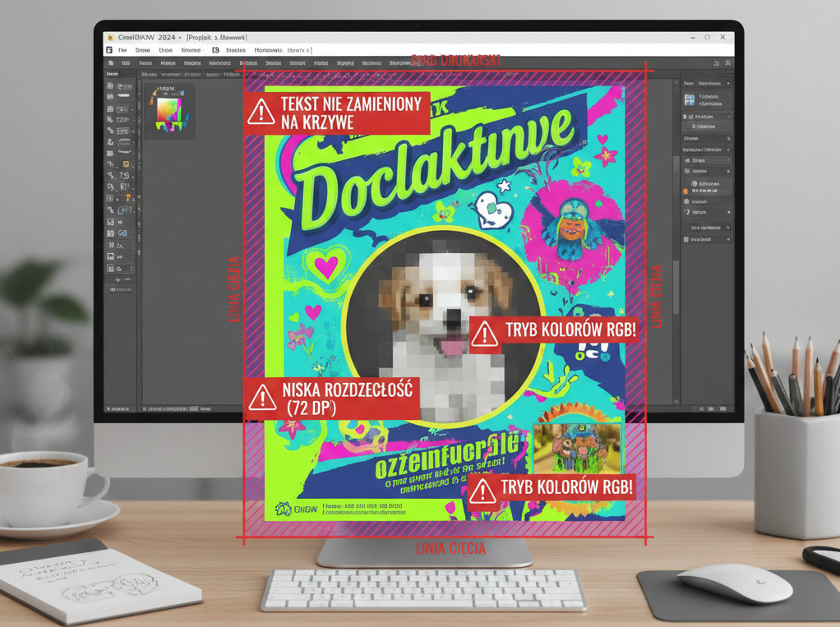The width and height of the screenshot is (840, 627).
Task: Select the Shape tool in the toolbox
Action: pos(109,99)
